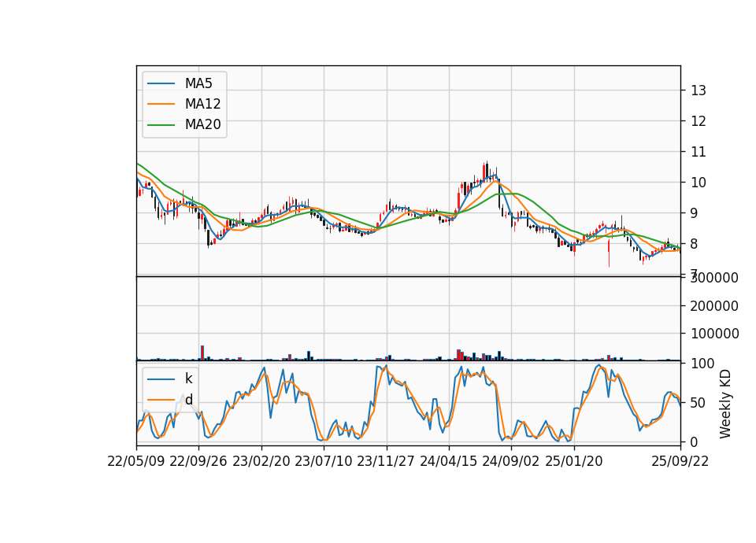Click the 22/05/09 date label
Viewport: 756px width, 543px height.
[x=136, y=461]
